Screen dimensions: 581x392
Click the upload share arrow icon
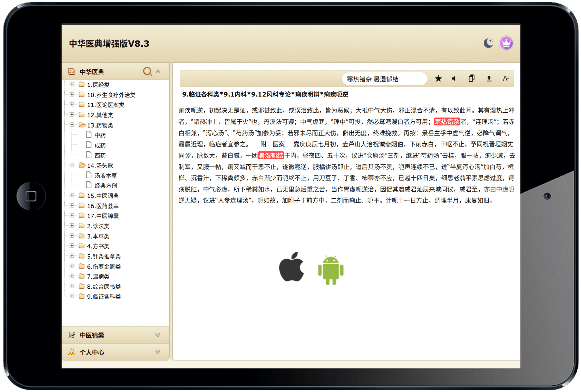[x=489, y=79]
